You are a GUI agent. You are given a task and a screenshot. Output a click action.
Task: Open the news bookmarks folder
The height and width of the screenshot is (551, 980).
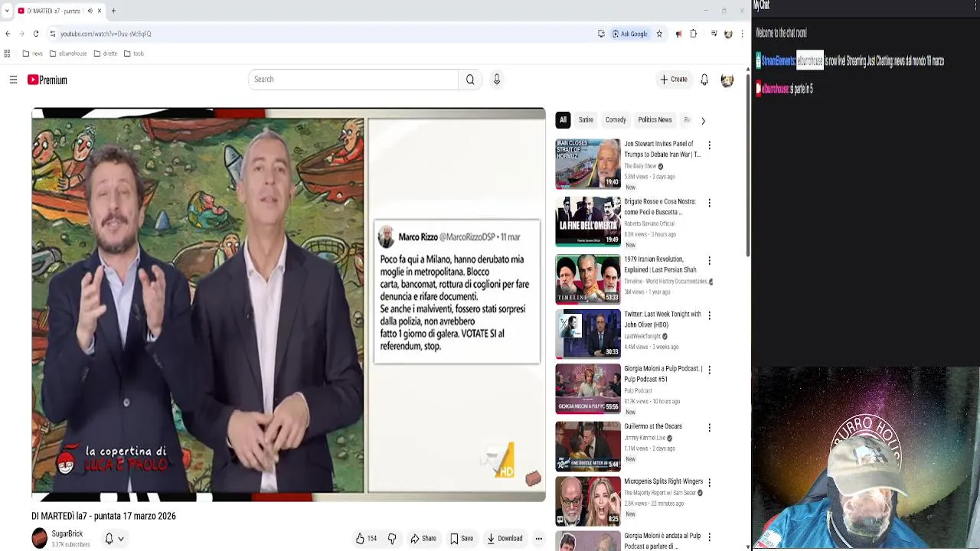pyautogui.click(x=32, y=54)
